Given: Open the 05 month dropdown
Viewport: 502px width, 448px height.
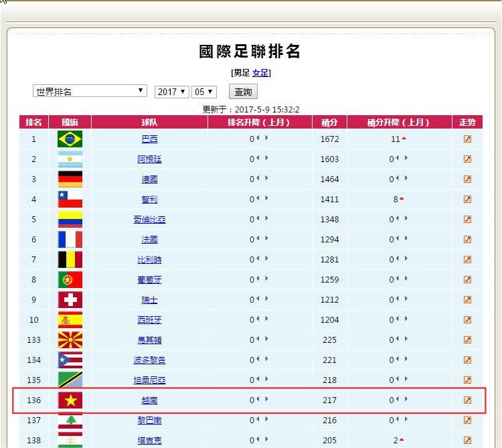Looking at the screenshot, I should pos(204,92).
